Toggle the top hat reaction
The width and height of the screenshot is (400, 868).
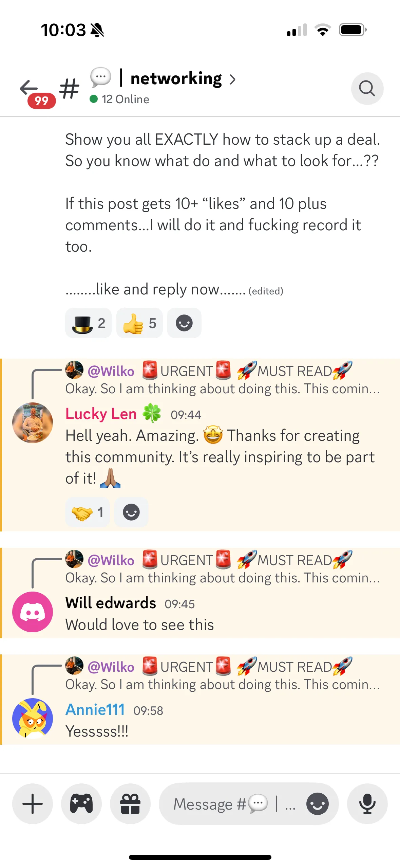(89, 323)
